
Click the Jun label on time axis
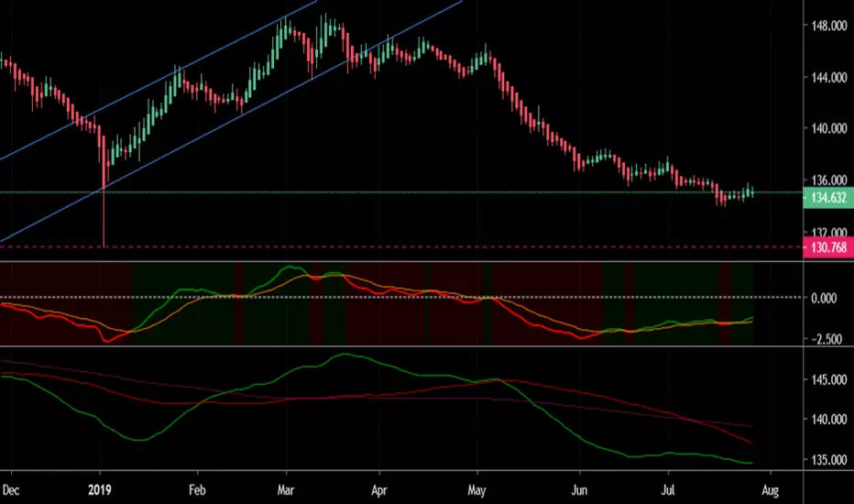coord(579,490)
